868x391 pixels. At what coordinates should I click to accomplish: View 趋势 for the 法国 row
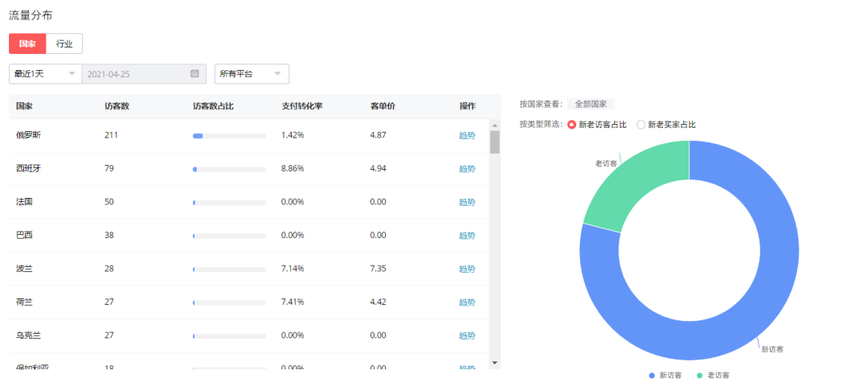tap(467, 202)
